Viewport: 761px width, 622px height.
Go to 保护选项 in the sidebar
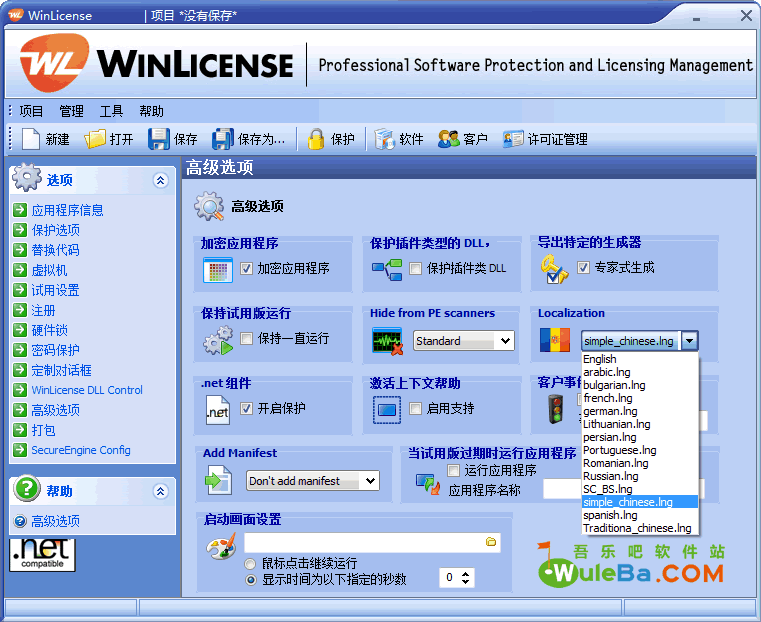(55, 230)
